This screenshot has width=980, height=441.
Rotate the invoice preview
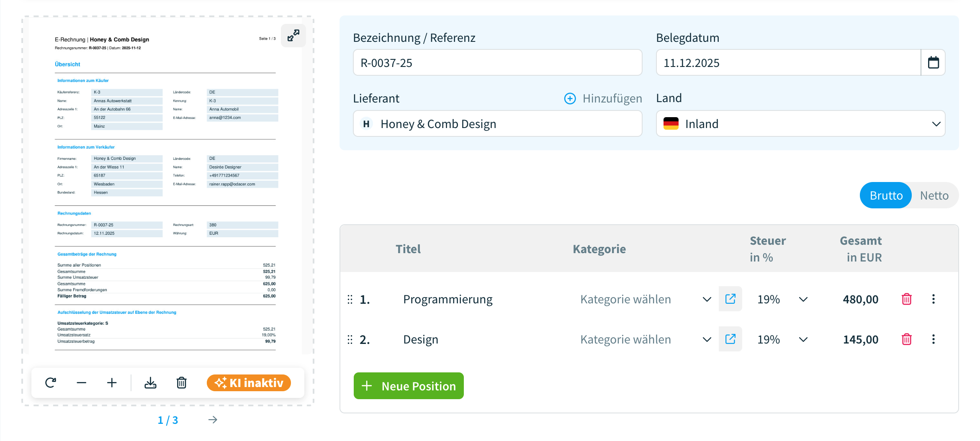click(51, 382)
